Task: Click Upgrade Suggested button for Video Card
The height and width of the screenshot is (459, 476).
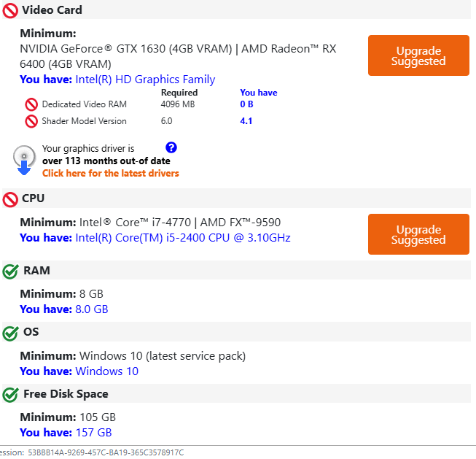Action: [418, 55]
